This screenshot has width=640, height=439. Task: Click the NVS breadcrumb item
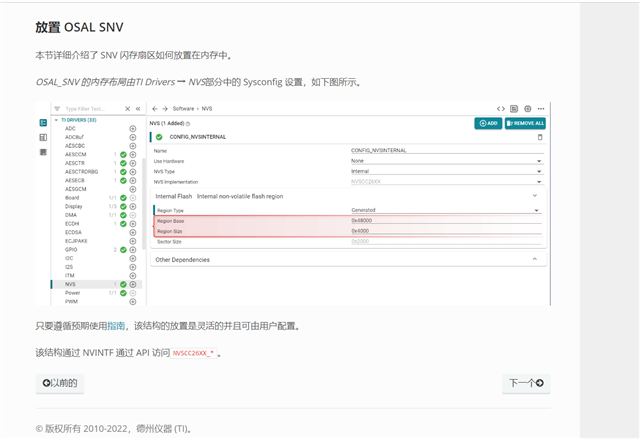click(x=207, y=109)
